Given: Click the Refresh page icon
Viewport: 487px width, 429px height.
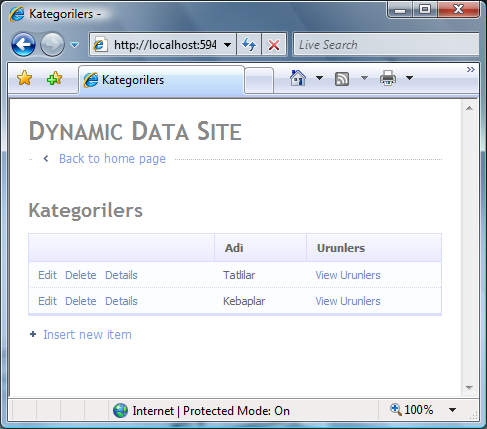Looking at the screenshot, I should coord(249,44).
